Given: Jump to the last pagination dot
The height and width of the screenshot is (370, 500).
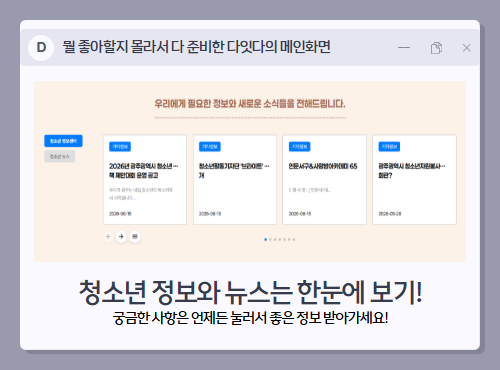Looking at the screenshot, I should [294, 239].
